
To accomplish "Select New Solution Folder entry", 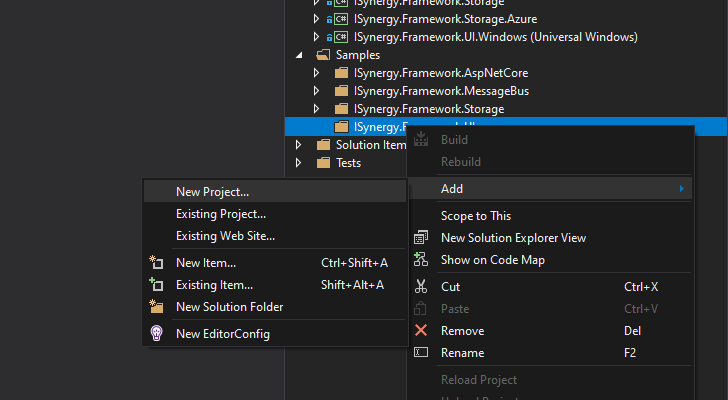I will coord(275,307).
